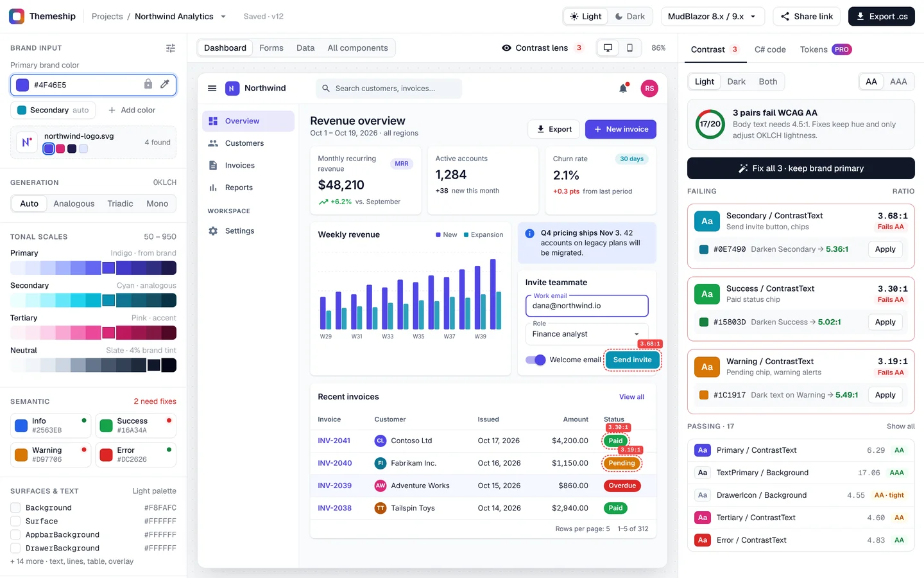Click the New invoice button

tap(620, 129)
